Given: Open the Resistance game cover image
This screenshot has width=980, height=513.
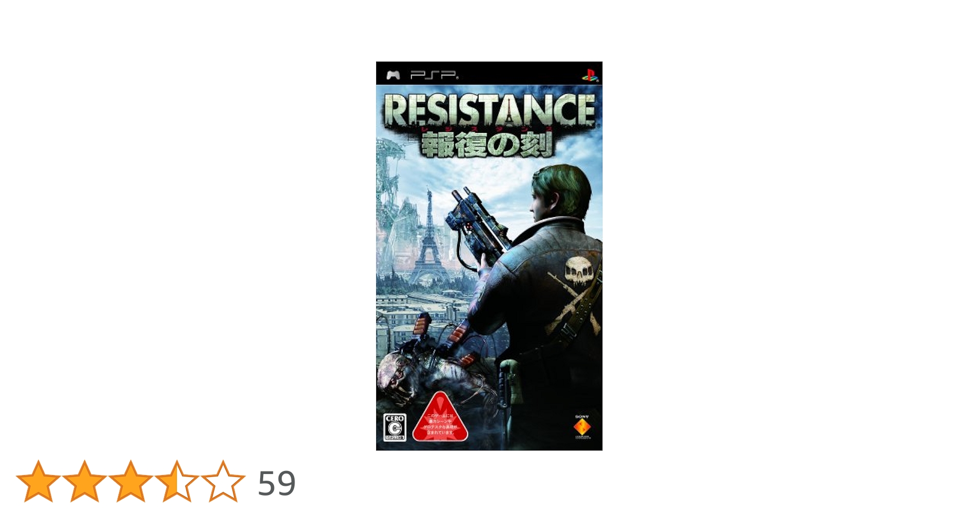Looking at the screenshot, I should 489,256.
